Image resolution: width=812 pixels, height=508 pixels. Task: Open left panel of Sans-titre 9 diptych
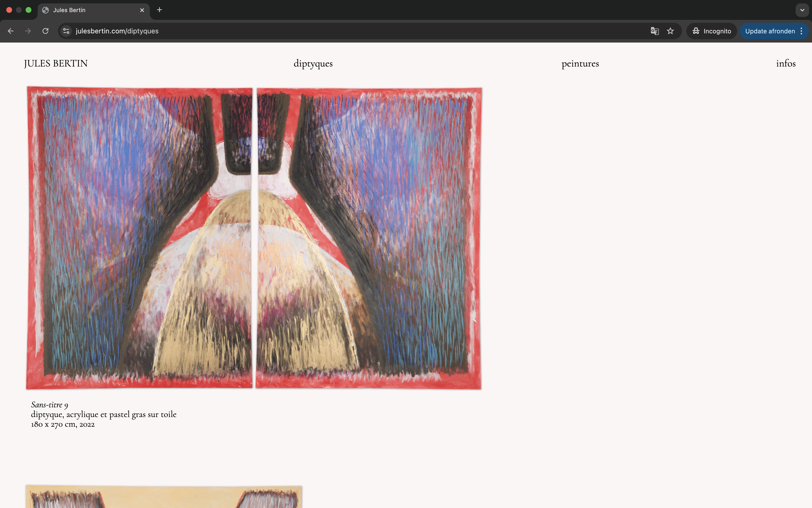coord(139,238)
